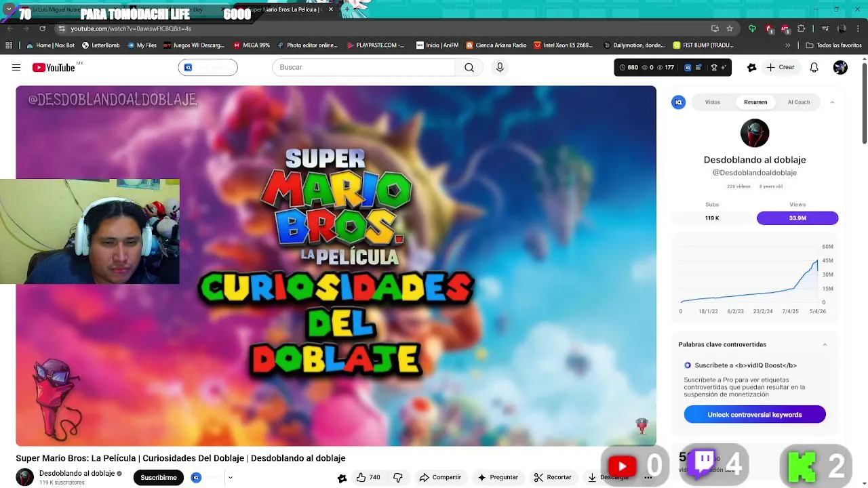Open Desdoblando al doblaje channel name link
Viewport: 868px width, 488px height.
tap(77, 473)
